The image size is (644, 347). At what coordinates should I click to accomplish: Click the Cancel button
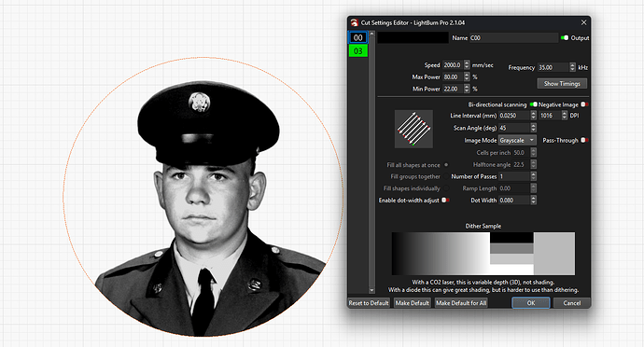pyautogui.click(x=572, y=303)
